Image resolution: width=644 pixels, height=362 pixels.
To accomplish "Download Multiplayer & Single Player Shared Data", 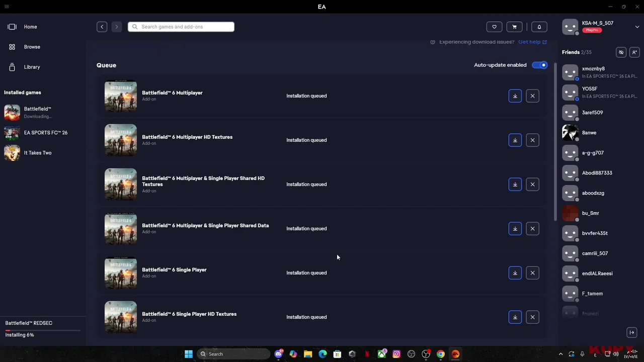I will 515,229.
